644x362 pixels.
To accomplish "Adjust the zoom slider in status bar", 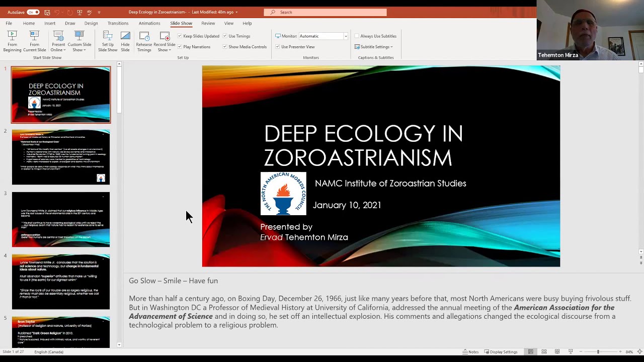I will [598, 352].
